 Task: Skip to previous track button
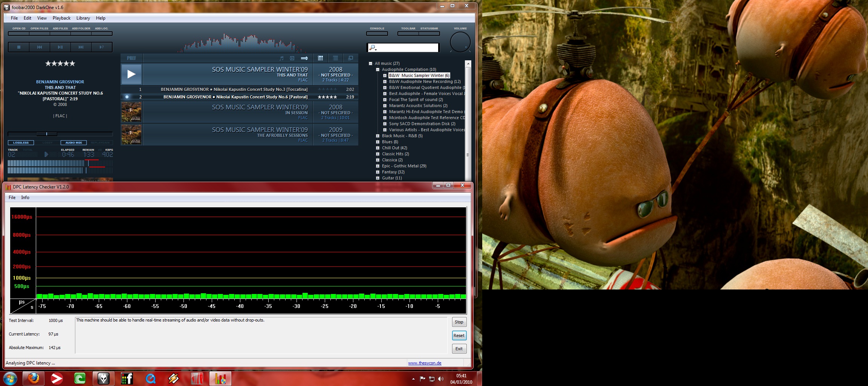[x=40, y=47]
